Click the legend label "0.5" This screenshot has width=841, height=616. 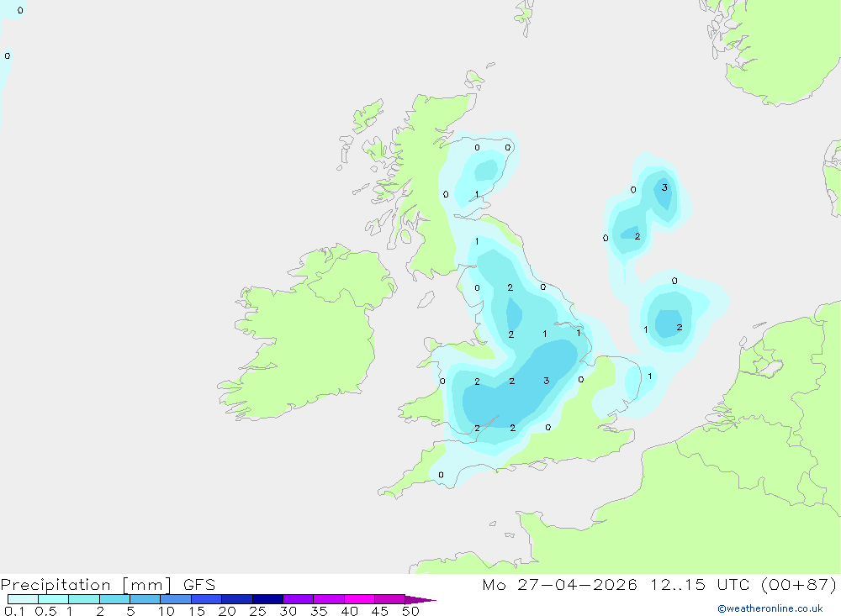[x=45, y=611]
